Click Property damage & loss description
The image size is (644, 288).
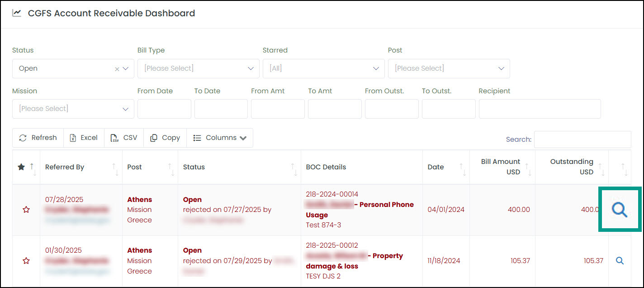point(355,261)
